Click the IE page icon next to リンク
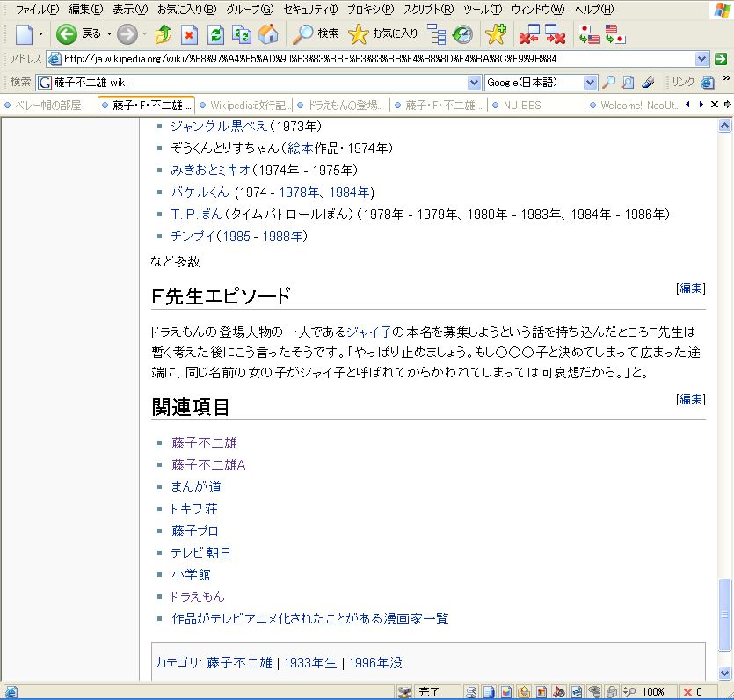 click(708, 83)
